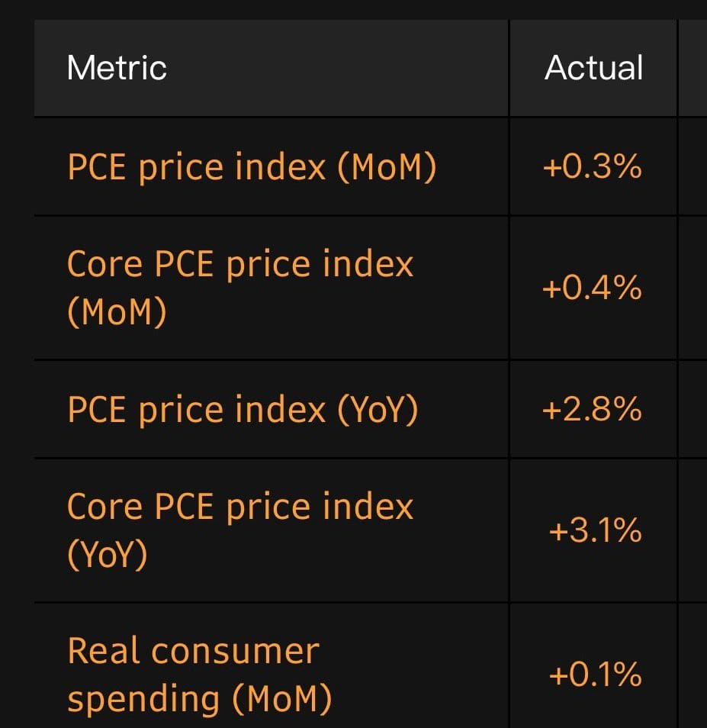
Task: Select the Core PCE price index (MoM) label
Action: (239, 288)
